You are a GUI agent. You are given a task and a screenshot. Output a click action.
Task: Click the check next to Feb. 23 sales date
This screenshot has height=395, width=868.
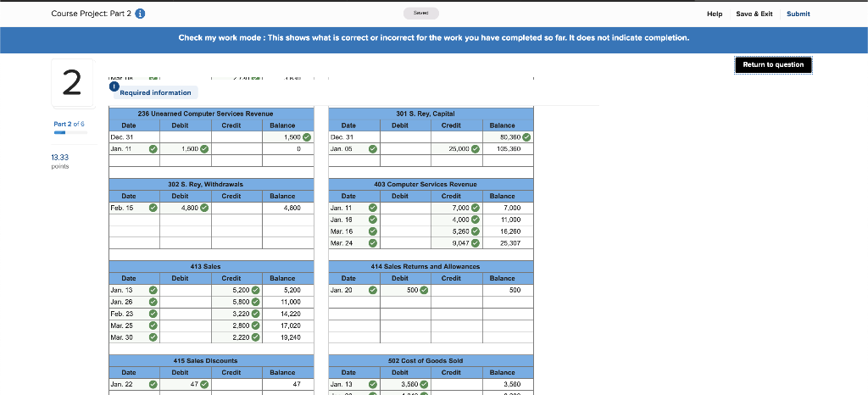(153, 314)
